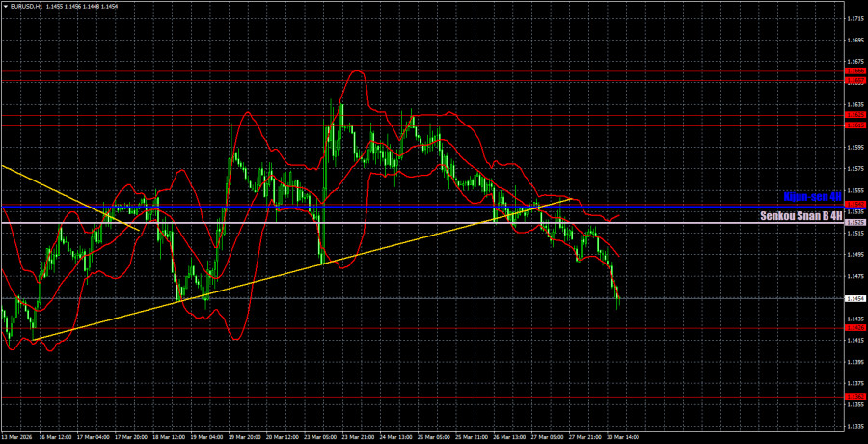Click the 25 Mar 21:00 time label
Image resolution: width=868 pixels, height=444 pixels.
[471, 437]
